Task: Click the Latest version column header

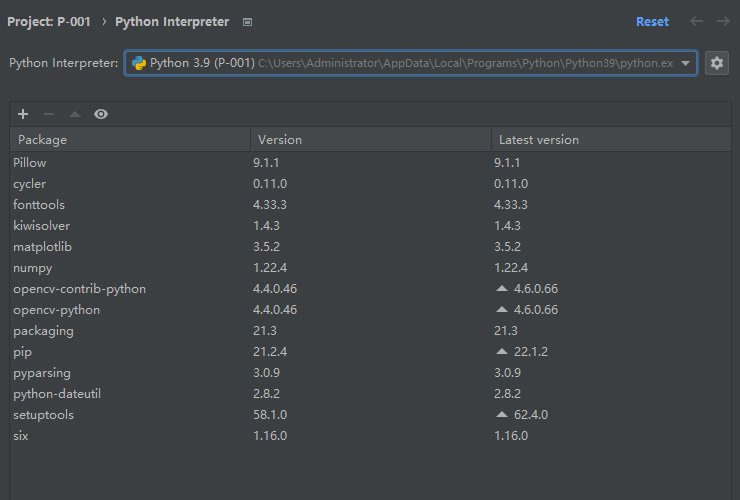Action: click(611, 140)
